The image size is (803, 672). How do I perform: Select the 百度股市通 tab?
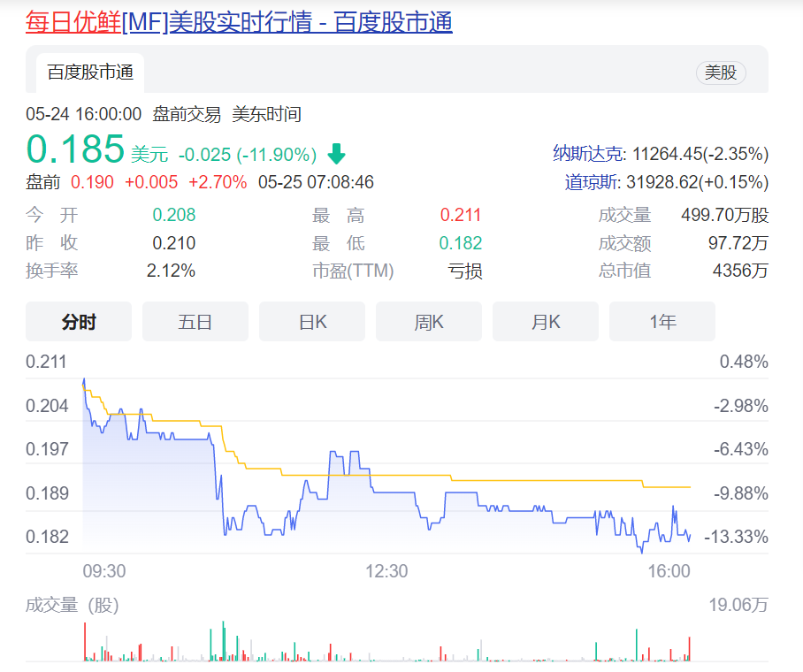(x=90, y=73)
